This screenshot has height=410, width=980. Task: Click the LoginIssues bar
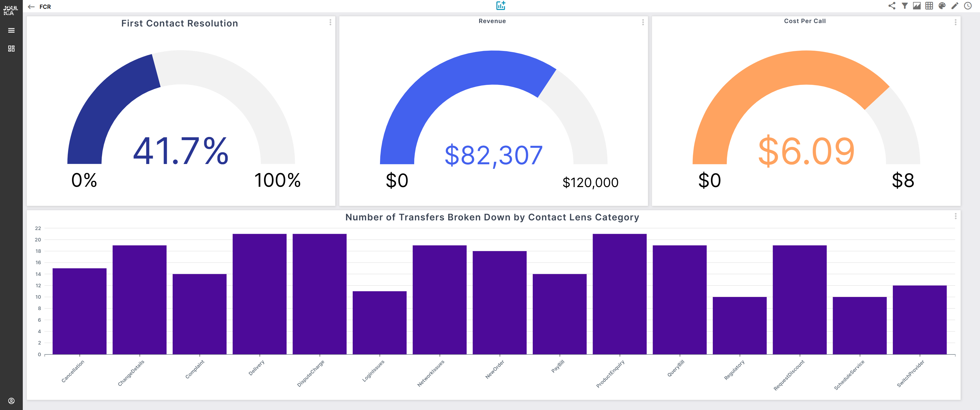380,323
